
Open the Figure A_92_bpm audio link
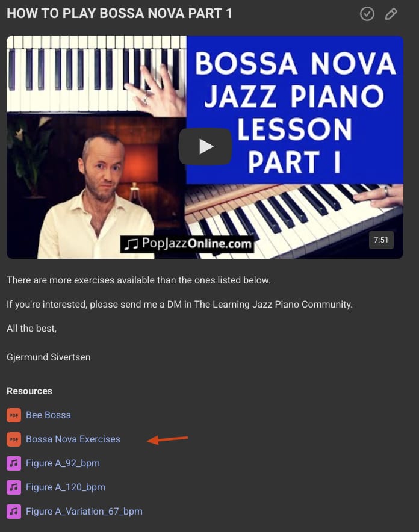(63, 463)
